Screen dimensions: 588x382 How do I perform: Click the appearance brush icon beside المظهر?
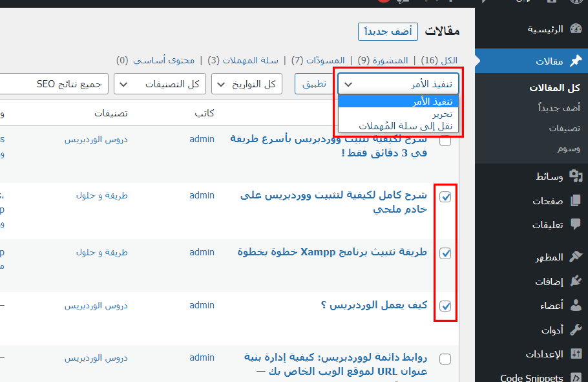(x=575, y=257)
